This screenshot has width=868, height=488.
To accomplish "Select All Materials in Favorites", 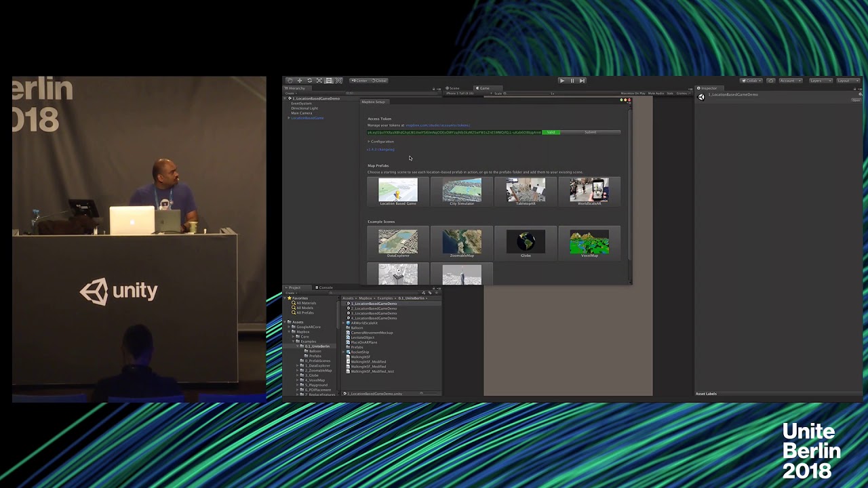I will 306,303.
